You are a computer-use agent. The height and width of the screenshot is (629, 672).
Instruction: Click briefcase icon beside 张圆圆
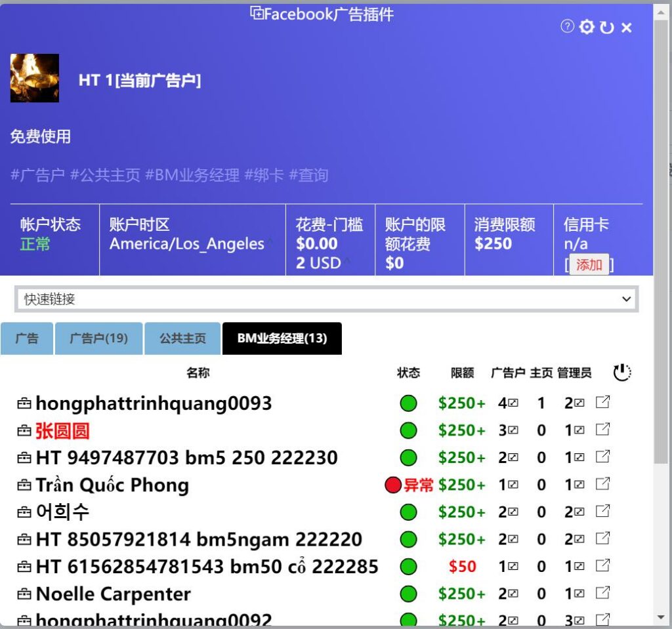tap(24, 431)
